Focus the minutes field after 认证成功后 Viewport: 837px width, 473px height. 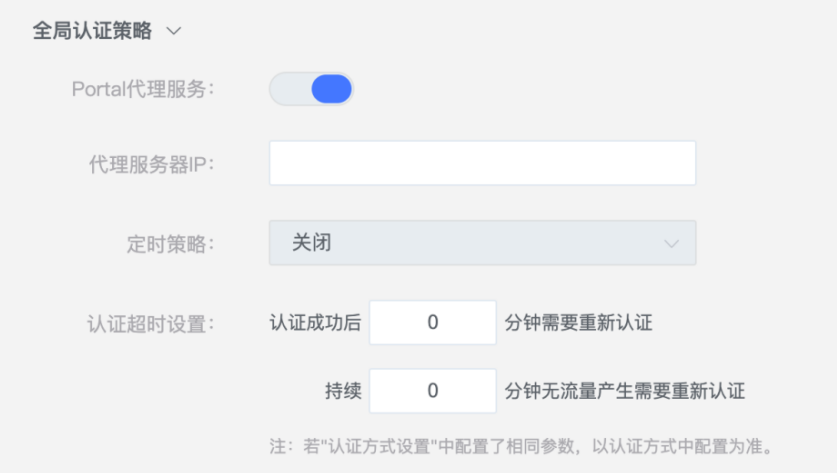(x=433, y=322)
